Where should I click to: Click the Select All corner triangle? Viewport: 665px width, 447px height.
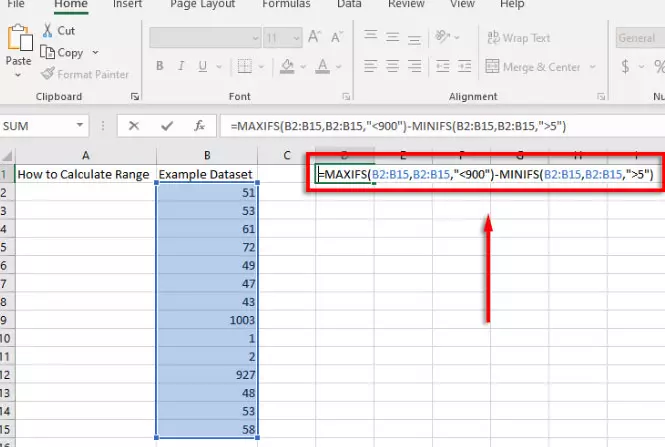click(7, 156)
